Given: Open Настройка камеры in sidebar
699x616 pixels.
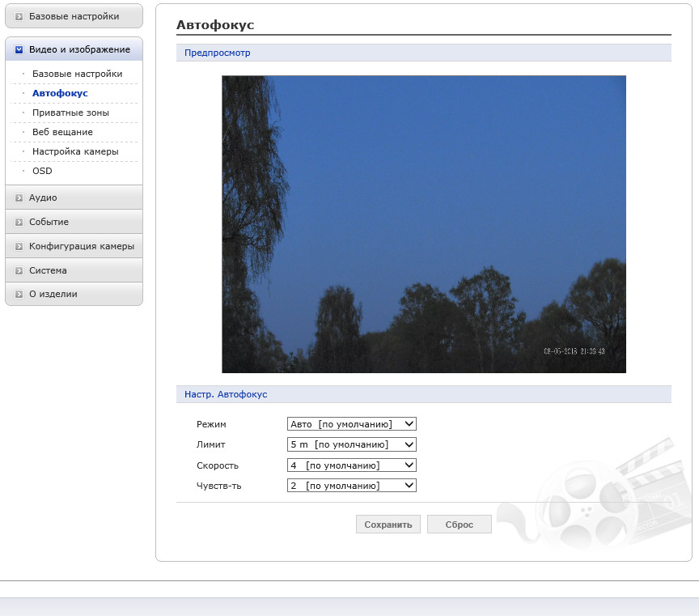Looking at the screenshot, I should click(75, 151).
